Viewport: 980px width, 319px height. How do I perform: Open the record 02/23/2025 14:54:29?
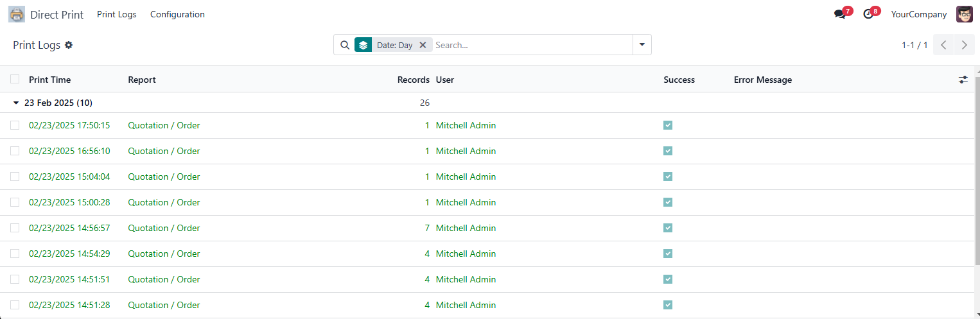pos(69,254)
